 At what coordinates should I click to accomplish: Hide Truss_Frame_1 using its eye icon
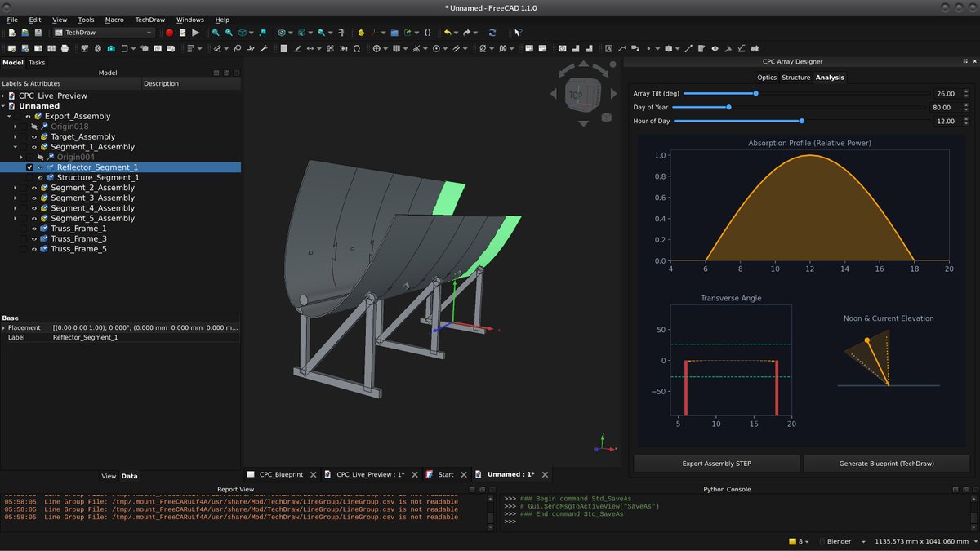click(33, 229)
